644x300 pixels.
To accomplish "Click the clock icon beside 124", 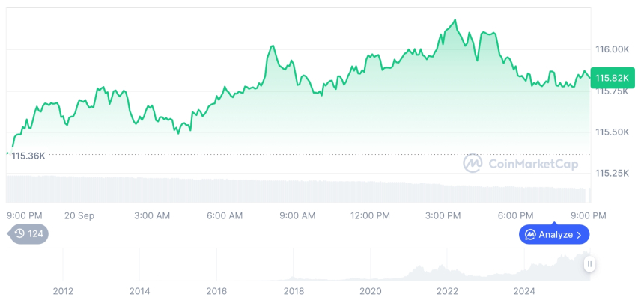I will click(19, 233).
